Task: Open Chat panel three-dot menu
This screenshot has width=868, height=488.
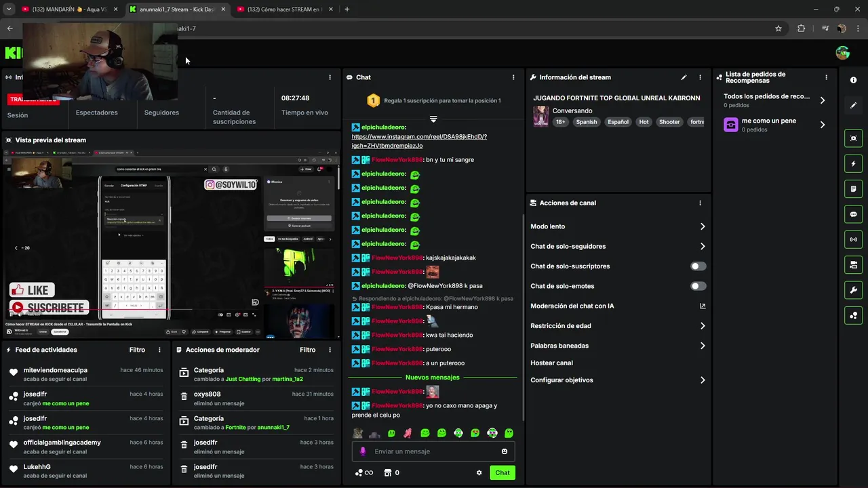Action: (x=513, y=77)
